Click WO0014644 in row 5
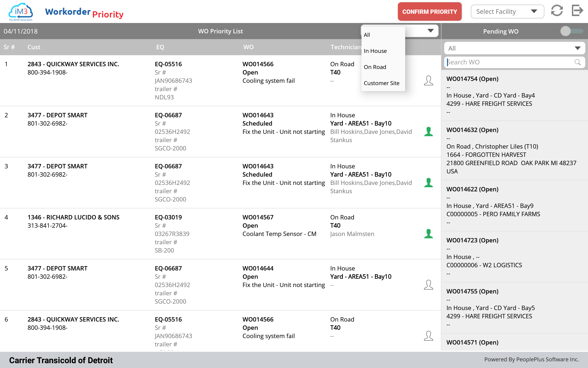Image resolution: width=588 pixels, height=368 pixels. point(258,268)
